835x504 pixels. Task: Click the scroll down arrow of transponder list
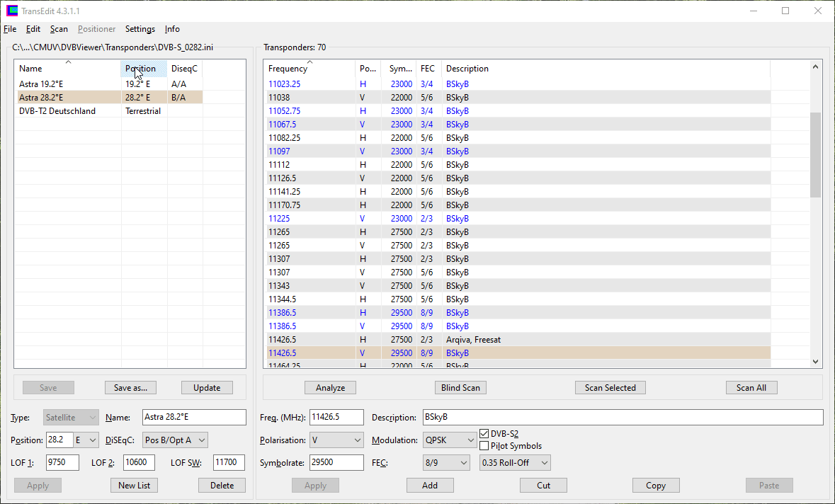click(815, 362)
